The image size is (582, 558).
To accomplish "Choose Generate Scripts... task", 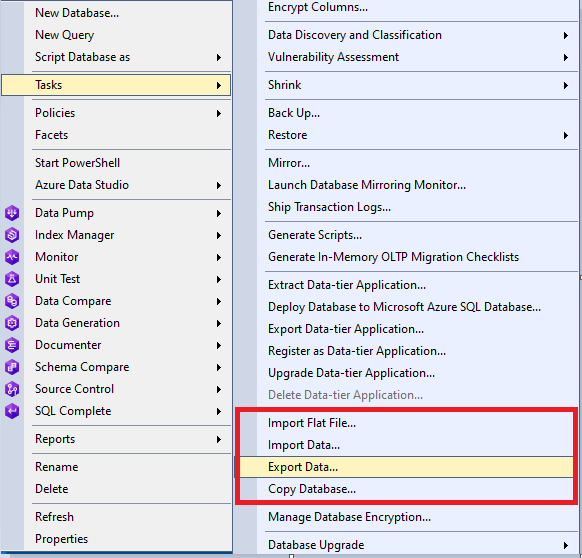I will (x=315, y=235).
